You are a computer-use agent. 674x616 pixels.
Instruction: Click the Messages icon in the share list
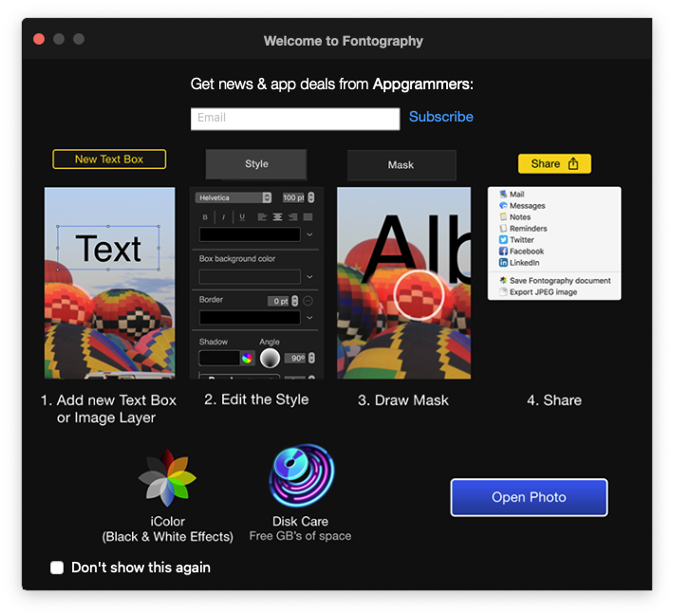(x=503, y=205)
